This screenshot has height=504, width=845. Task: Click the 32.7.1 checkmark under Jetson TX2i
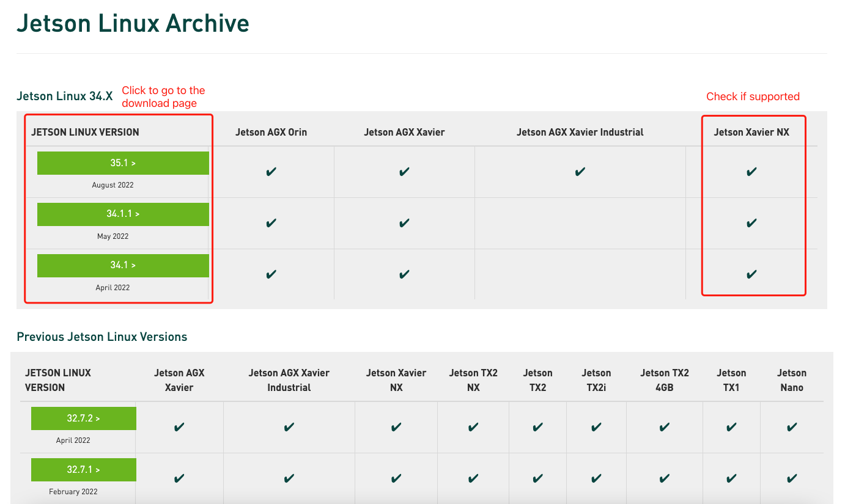pos(596,478)
